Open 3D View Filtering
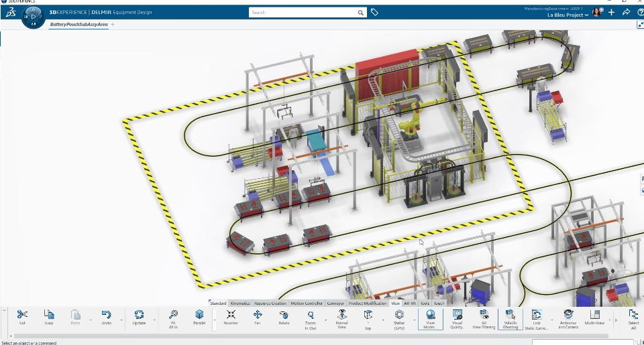This screenshot has width=644, height=345. tap(484, 319)
